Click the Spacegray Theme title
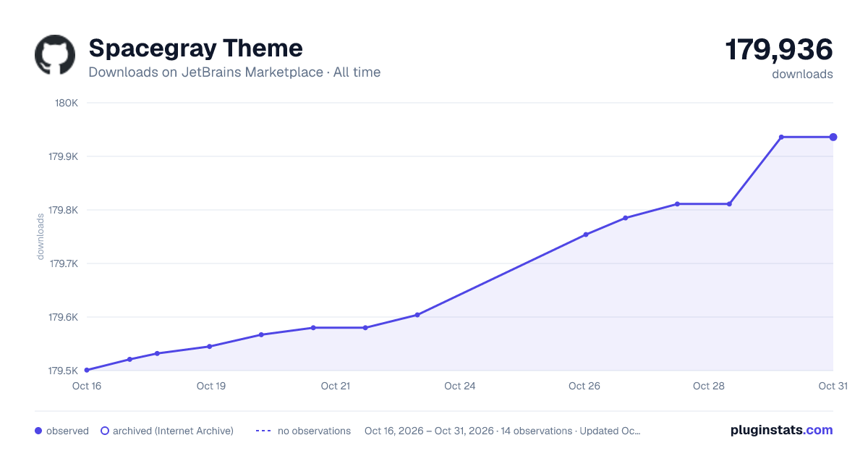 [195, 48]
